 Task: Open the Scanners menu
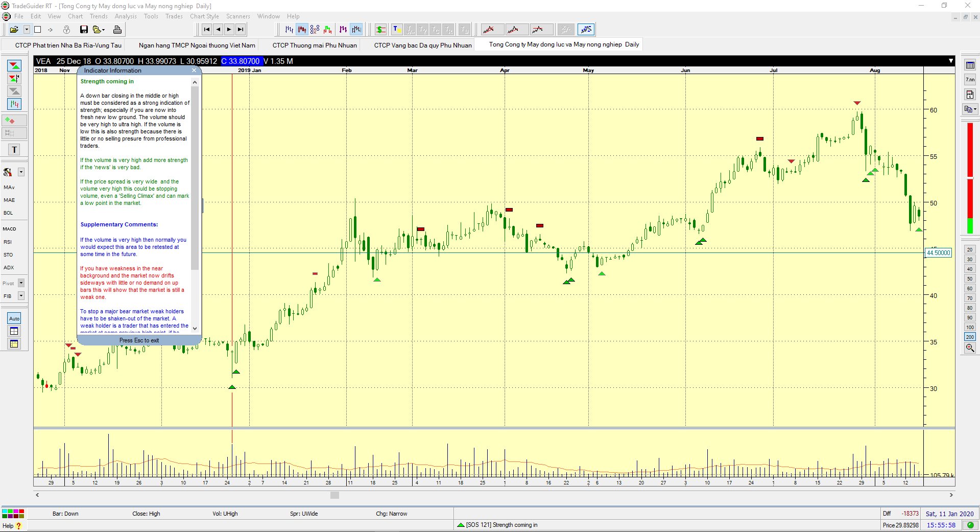tap(238, 16)
